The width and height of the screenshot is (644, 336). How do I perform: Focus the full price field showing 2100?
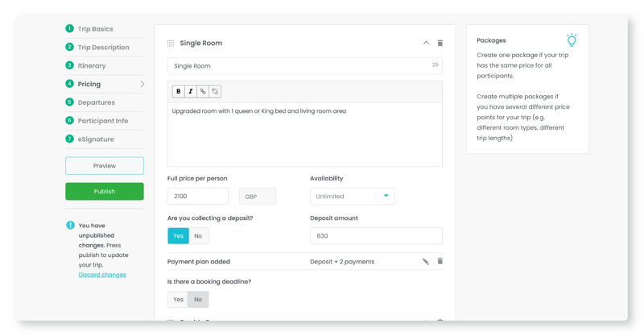[x=197, y=196]
